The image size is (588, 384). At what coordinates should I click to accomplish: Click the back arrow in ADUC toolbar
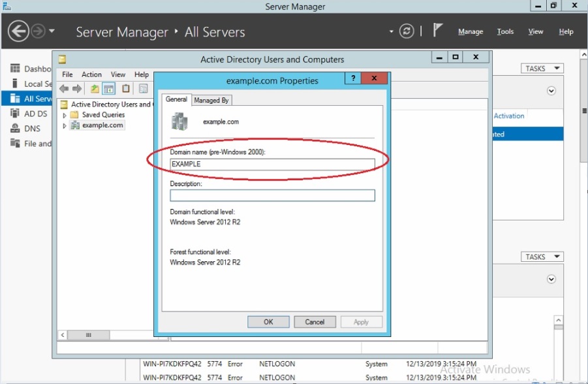64,89
